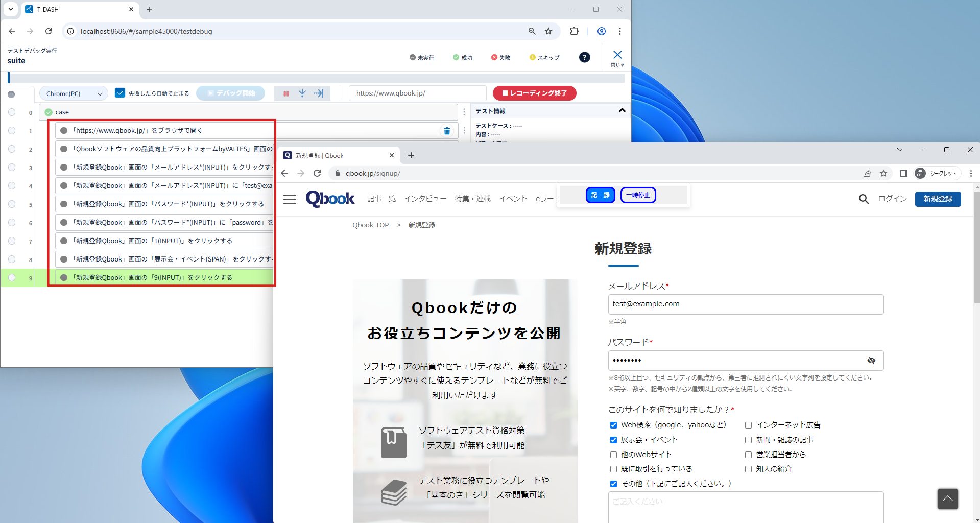Click the pause debug icon

(x=286, y=93)
